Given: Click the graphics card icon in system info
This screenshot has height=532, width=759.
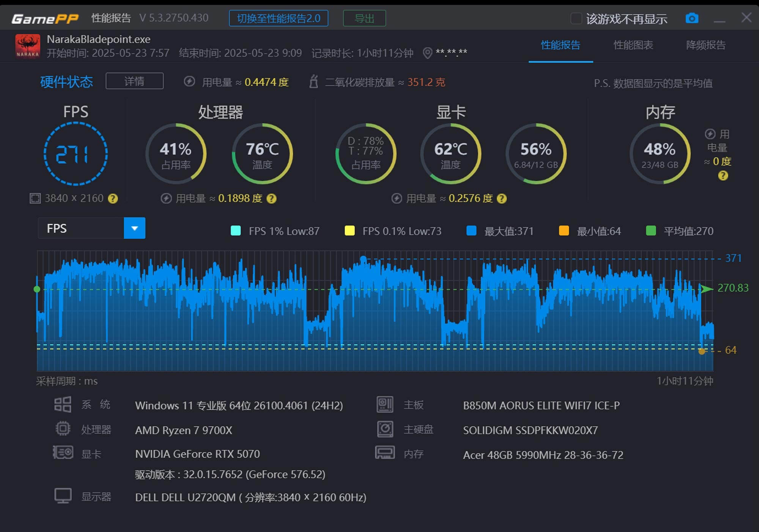Looking at the screenshot, I should pos(63,452).
